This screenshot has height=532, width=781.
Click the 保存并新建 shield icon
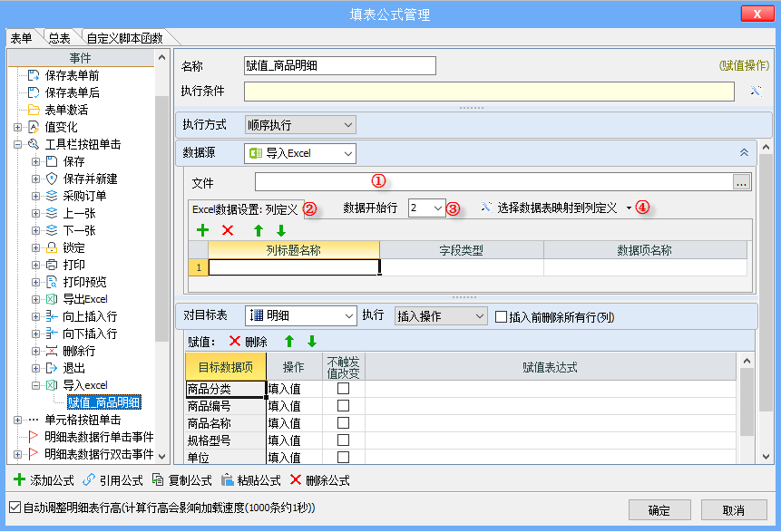pyautogui.click(x=52, y=179)
